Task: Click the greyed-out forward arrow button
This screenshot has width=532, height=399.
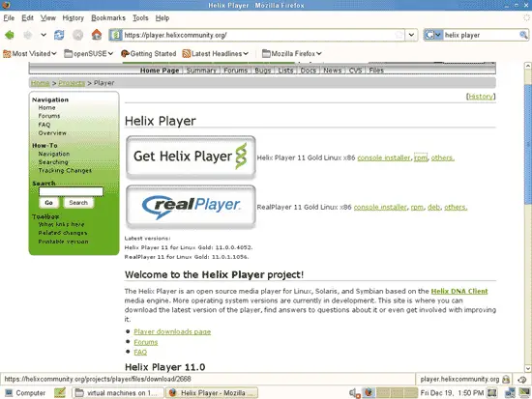Action: pyautogui.click(x=28, y=35)
